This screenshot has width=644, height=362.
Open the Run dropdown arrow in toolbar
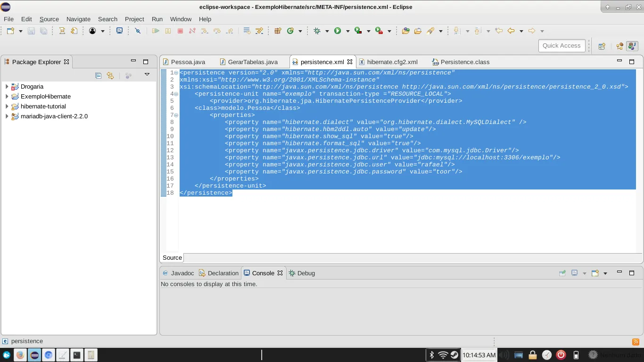pos(348,31)
